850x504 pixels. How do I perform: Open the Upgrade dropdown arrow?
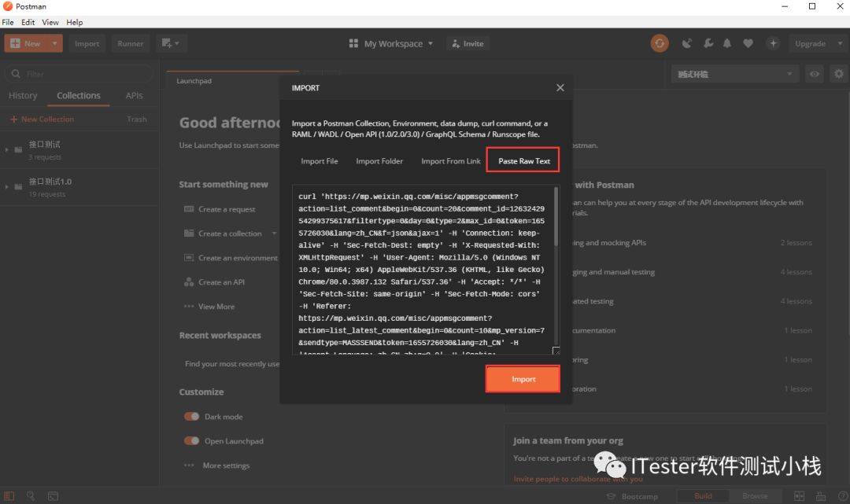[841, 43]
